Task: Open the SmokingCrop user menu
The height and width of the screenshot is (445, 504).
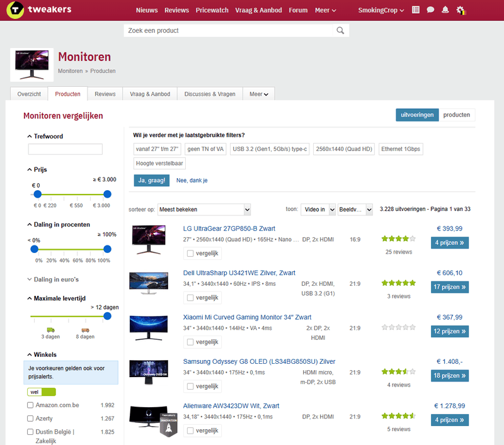Action: 381,10
